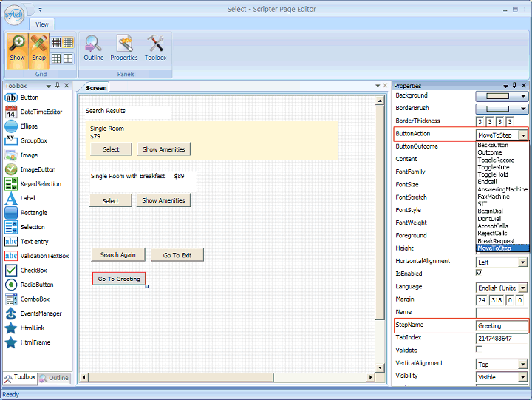Select the Ellipse tool
Image resolution: width=532 pixels, height=400 pixels.
click(x=21, y=126)
